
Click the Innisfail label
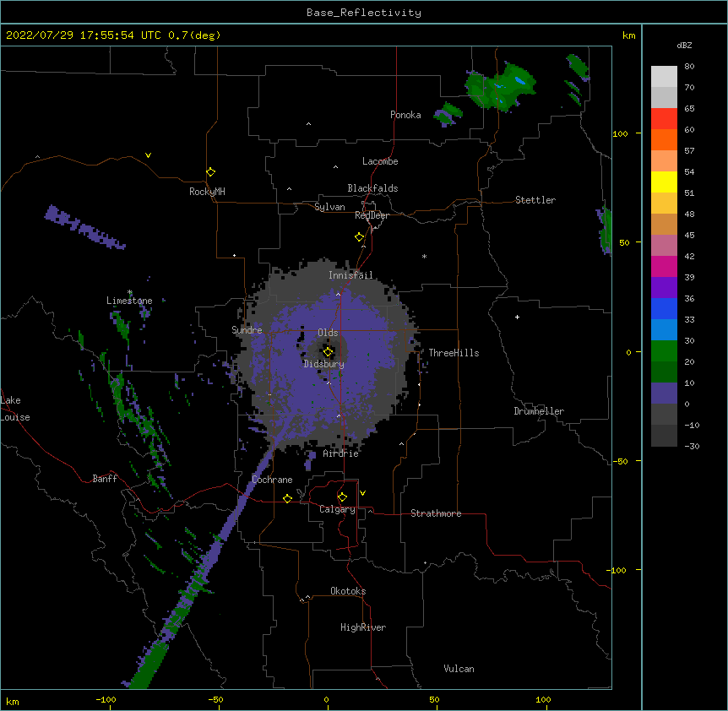point(350,275)
